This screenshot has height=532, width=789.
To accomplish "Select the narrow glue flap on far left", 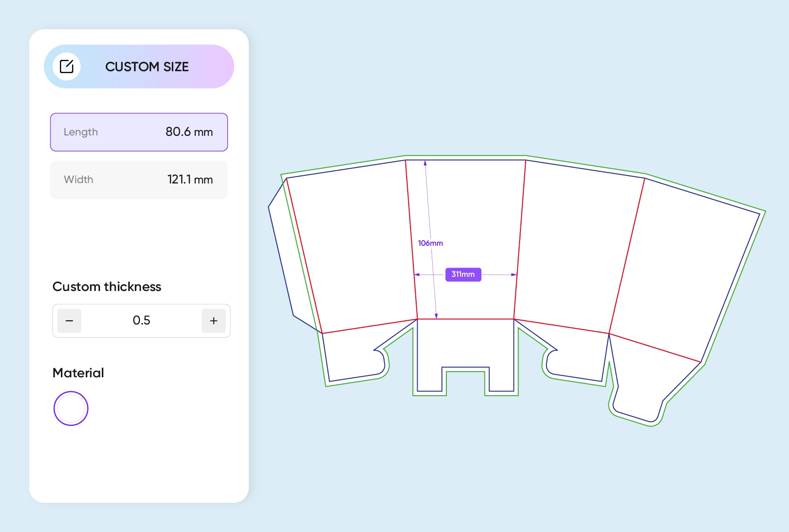I will point(288,255).
